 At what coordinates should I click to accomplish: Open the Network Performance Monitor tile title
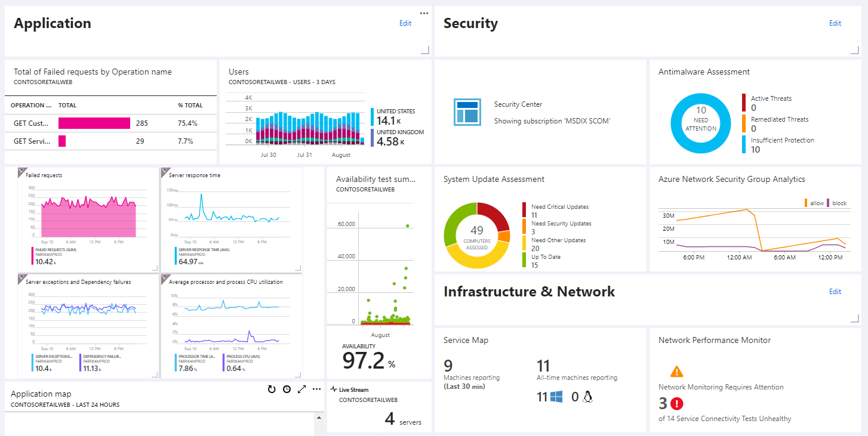pyautogui.click(x=715, y=340)
